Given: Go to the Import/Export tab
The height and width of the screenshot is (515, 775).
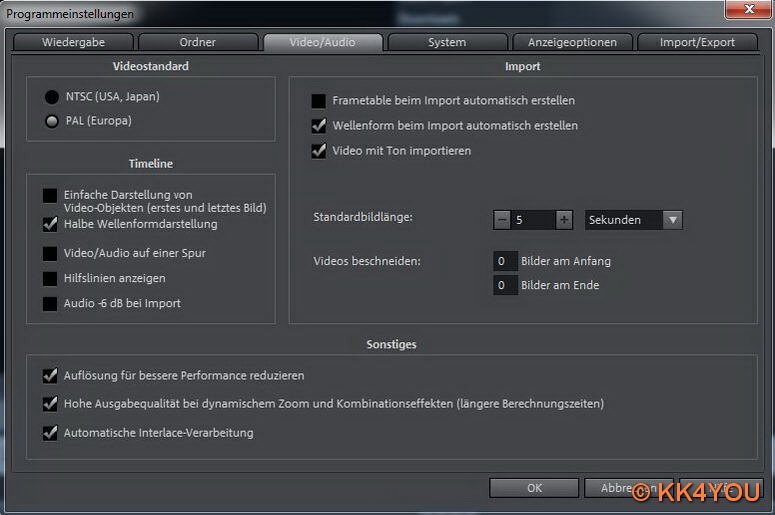Looking at the screenshot, I should (x=697, y=42).
